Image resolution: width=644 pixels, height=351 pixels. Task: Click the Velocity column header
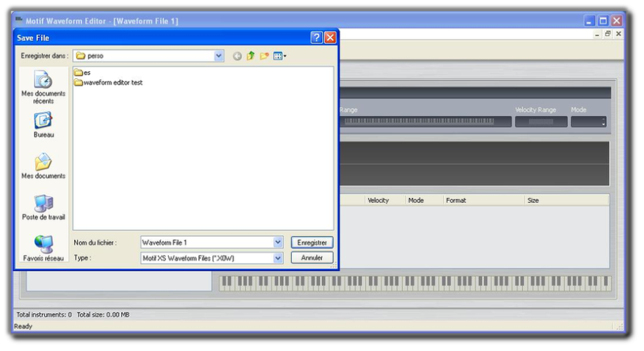point(385,200)
